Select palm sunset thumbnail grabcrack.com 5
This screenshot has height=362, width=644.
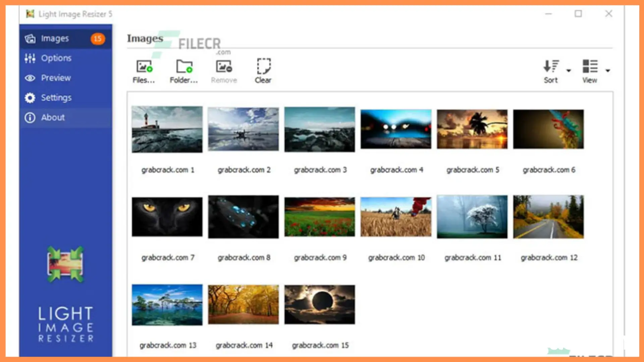click(x=472, y=129)
